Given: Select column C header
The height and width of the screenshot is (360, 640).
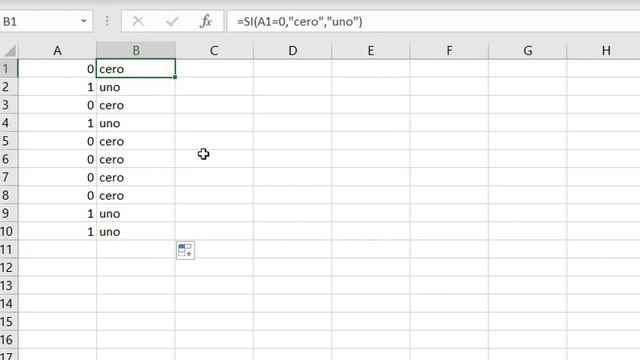Looking at the screenshot, I should (x=214, y=51).
